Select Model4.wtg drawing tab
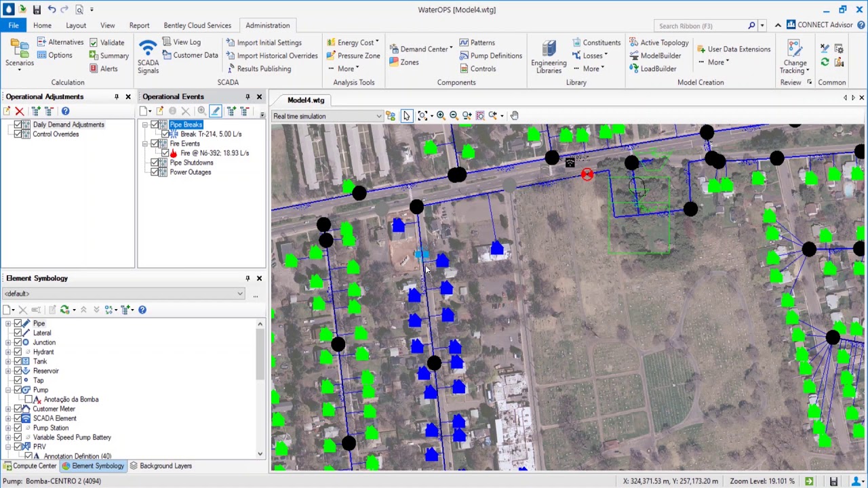Viewport: 868px width, 488px height. [x=306, y=100]
